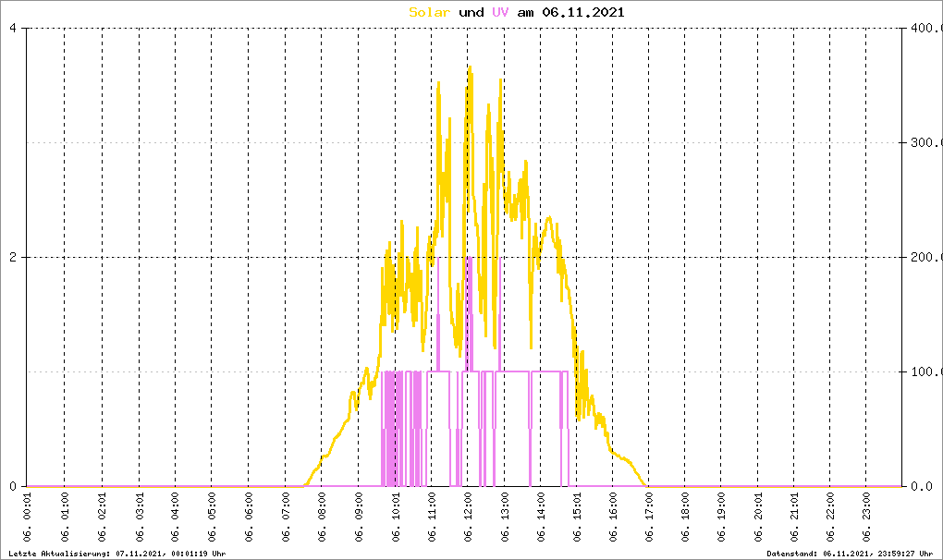Click the yellow "Solar" word in the chart title

[x=431, y=13]
